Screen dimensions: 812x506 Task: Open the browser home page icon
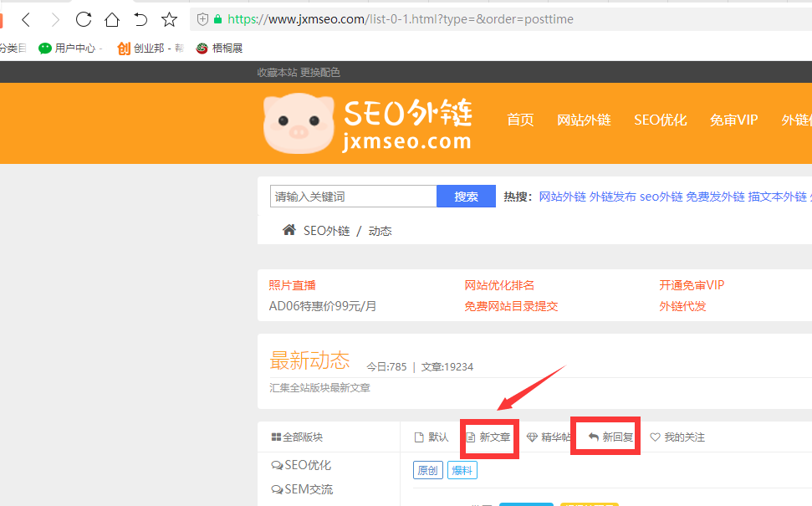(112, 20)
